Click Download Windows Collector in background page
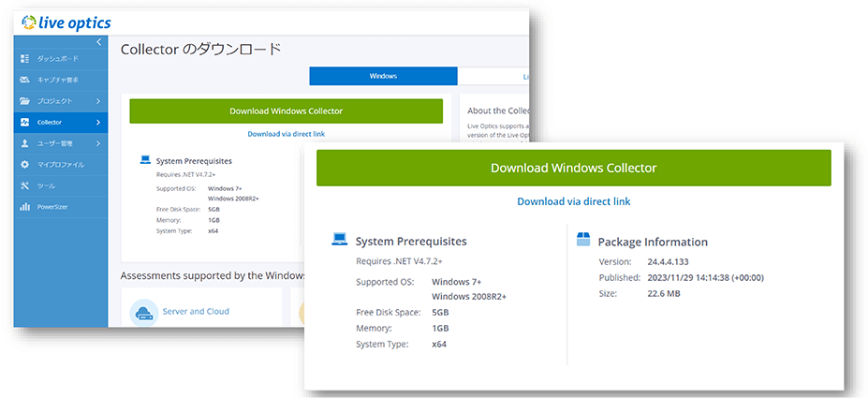Image resolution: width=868 pixels, height=398 pixels. pos(286,111)
